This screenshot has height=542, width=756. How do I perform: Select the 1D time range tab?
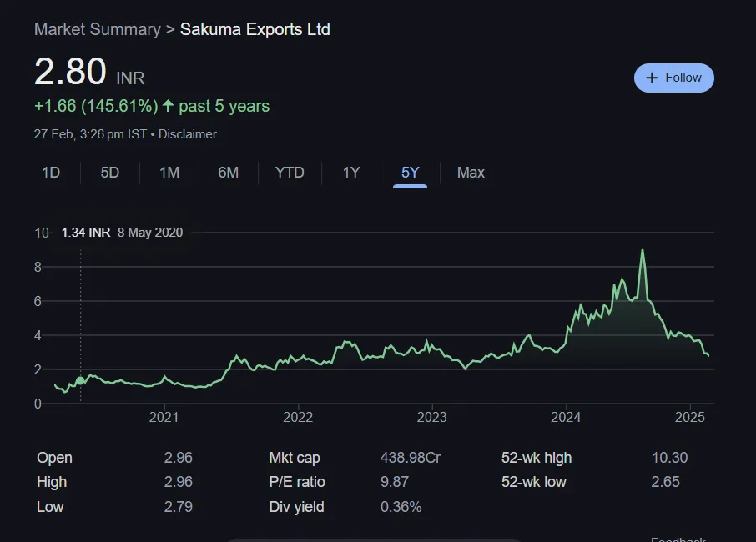(x=51, y=173)
